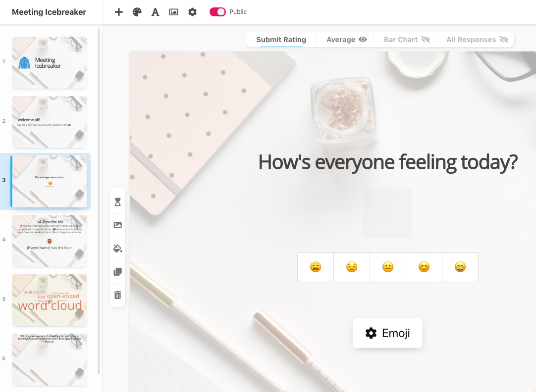The height and width of the screenshot is (392, 536).
Task: Open the font letter A icon
Action: click(155, 12)
